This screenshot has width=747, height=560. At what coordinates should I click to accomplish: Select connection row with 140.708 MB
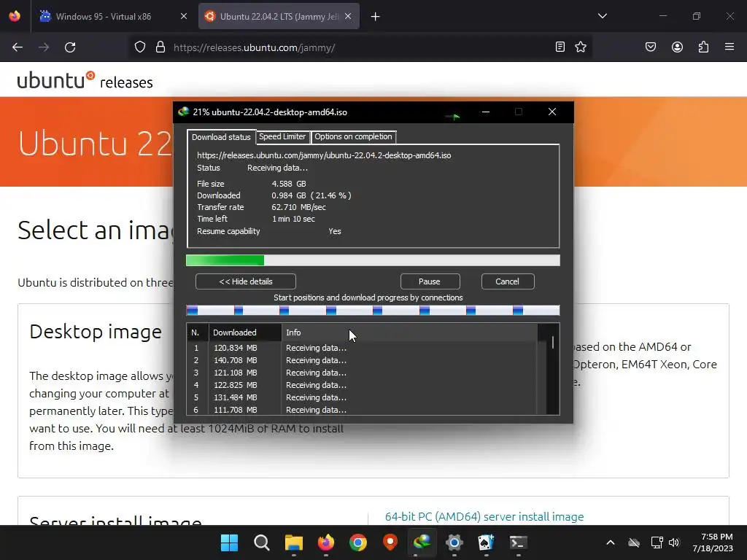coord(362,360)
